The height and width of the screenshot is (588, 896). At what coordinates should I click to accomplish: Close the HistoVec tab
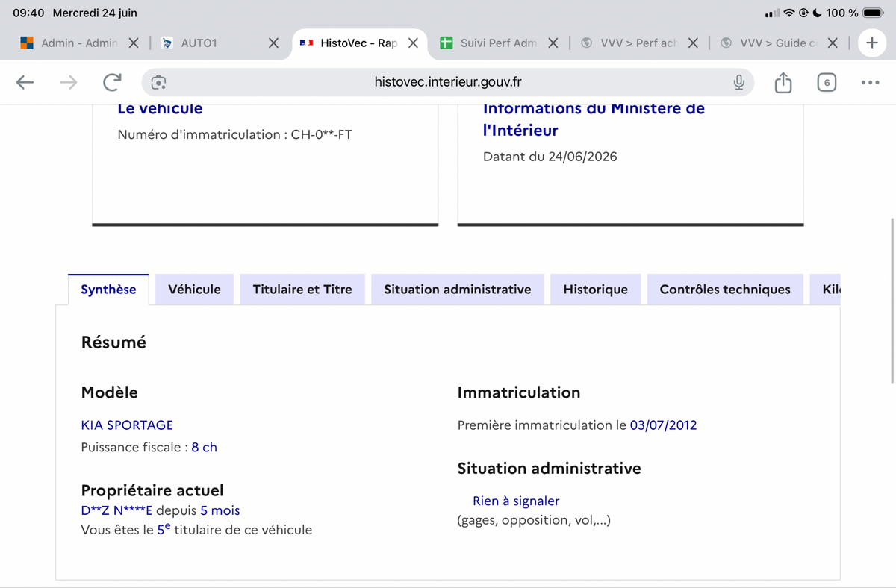click(413, 43)
